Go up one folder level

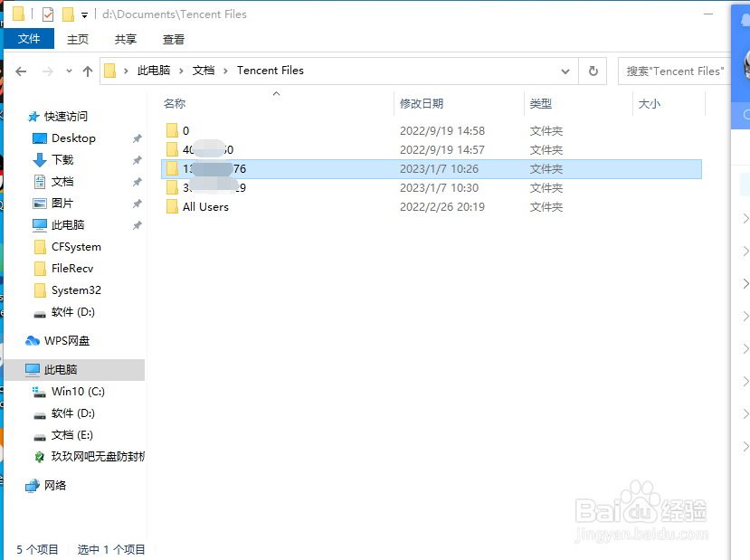point(88,71)
